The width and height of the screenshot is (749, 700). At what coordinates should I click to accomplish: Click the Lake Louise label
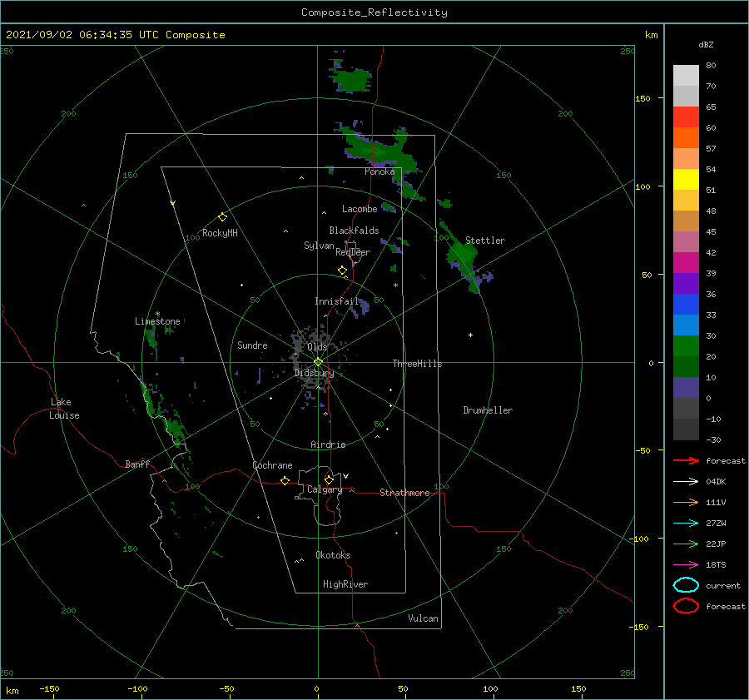(x=64, y=409)
